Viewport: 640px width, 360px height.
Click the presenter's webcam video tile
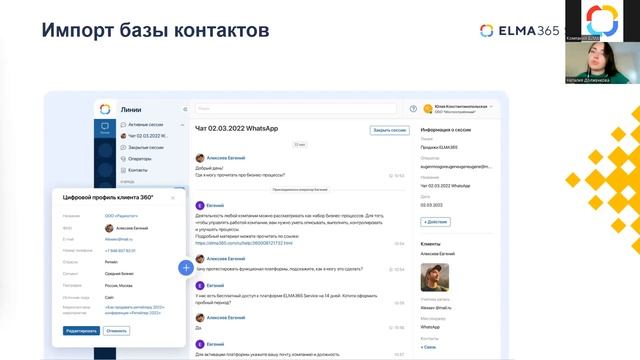[x=602, y=63]
